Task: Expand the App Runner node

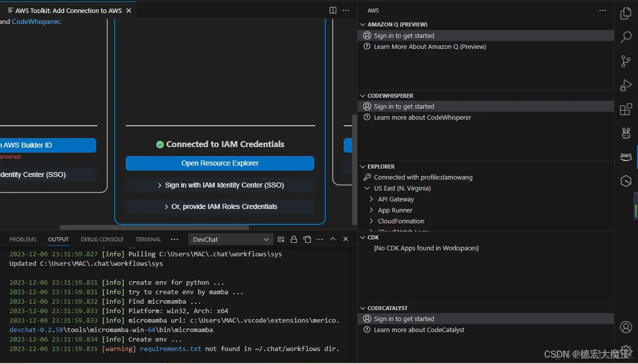Action: coord(372,210)
